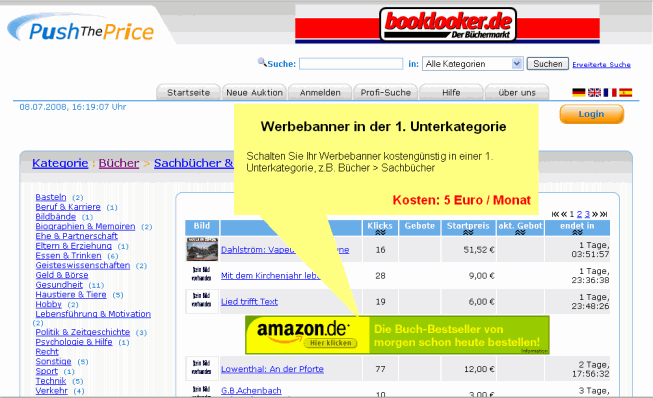
Task: Click the orange Login button
Action: pyautogui.click(x=591, y=114)
